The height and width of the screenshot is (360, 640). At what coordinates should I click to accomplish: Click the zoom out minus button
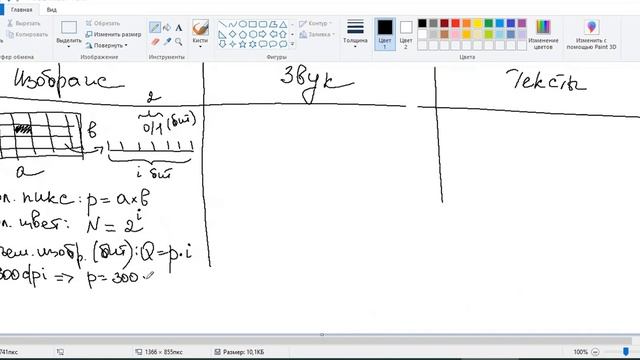point(596,351)
